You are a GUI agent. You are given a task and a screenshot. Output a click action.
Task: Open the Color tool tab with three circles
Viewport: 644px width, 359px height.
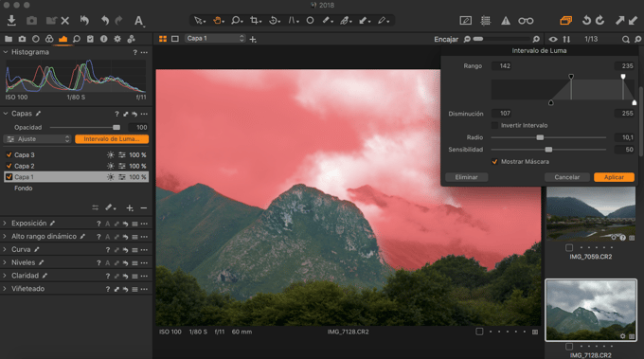(49, 39)
